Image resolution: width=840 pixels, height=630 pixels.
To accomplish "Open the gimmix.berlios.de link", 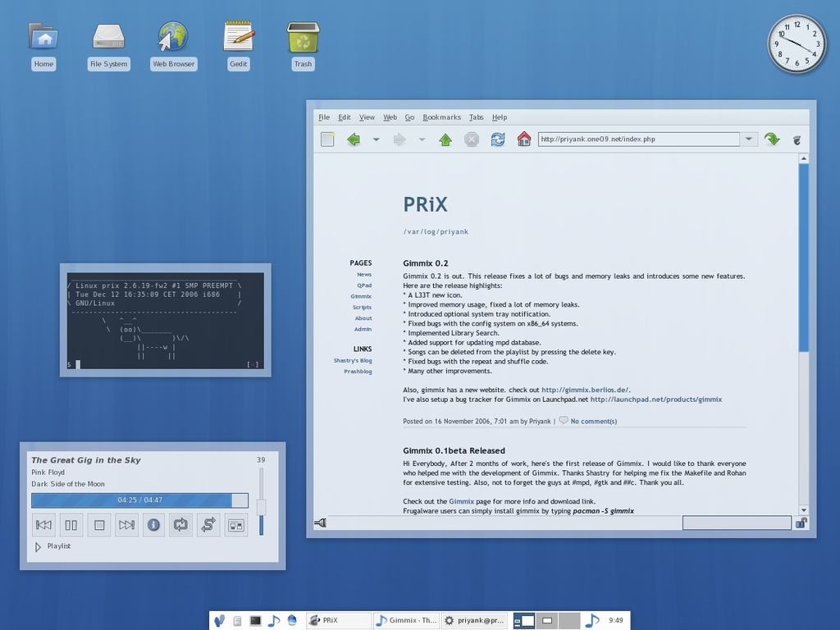I will 586,390.
